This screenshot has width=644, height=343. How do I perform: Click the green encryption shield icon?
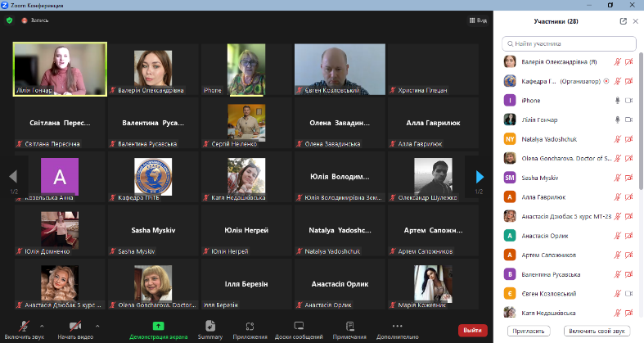pos(10,20)
